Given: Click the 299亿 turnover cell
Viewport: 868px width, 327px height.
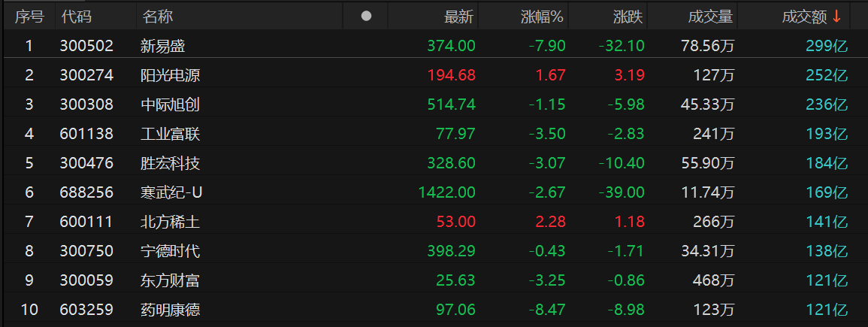Looking at the screenshot, I should (827, 46).
